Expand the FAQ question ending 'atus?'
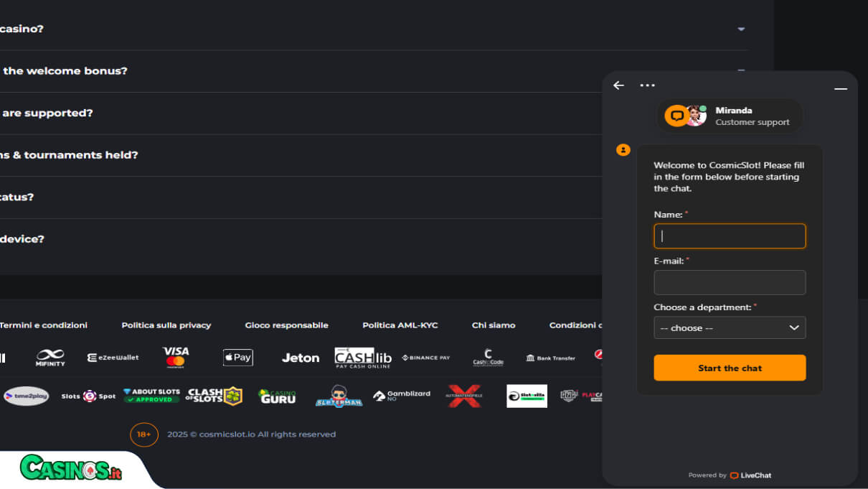 pyautogui.click(x=301, y=197)
